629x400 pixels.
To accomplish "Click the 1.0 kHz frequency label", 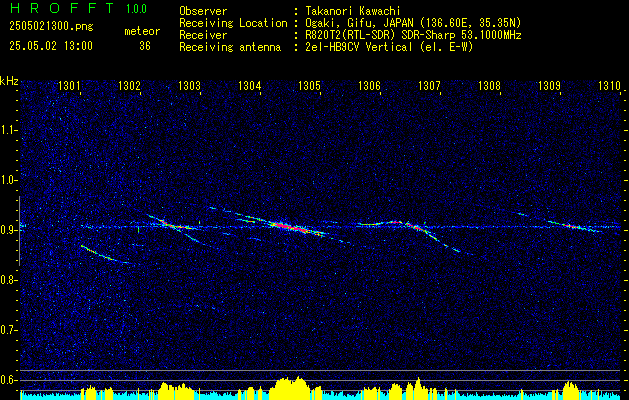I will [x=9, y=180].
